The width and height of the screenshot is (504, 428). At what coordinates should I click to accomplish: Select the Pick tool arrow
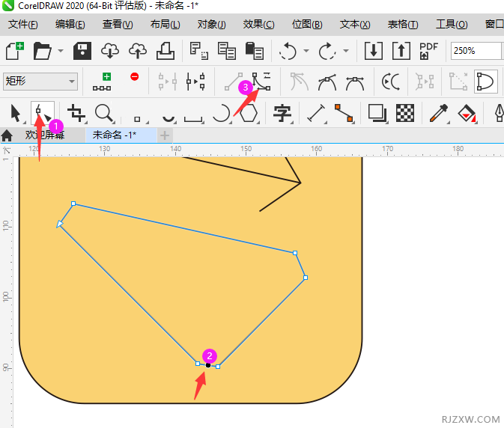tap(16, 113)
